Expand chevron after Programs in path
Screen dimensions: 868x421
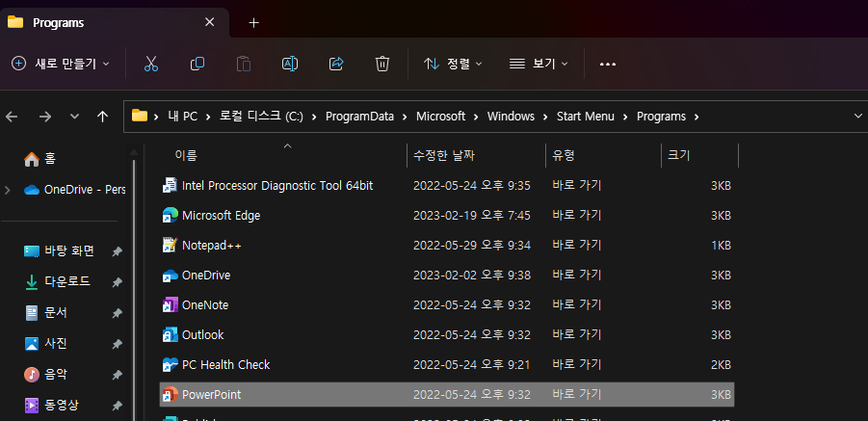pos(697,117)
